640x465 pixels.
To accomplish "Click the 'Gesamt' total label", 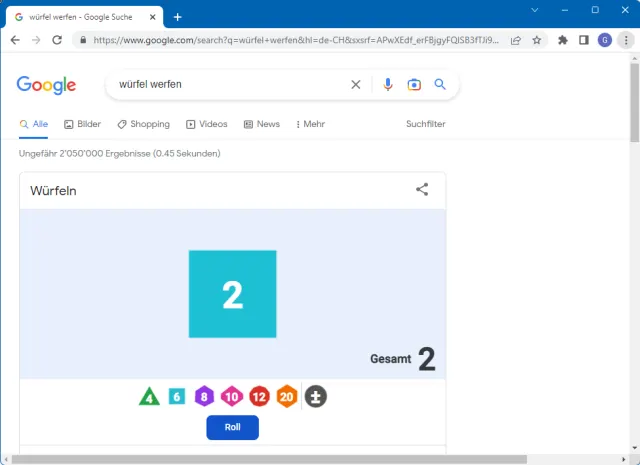I will click(x=391, y=359).
